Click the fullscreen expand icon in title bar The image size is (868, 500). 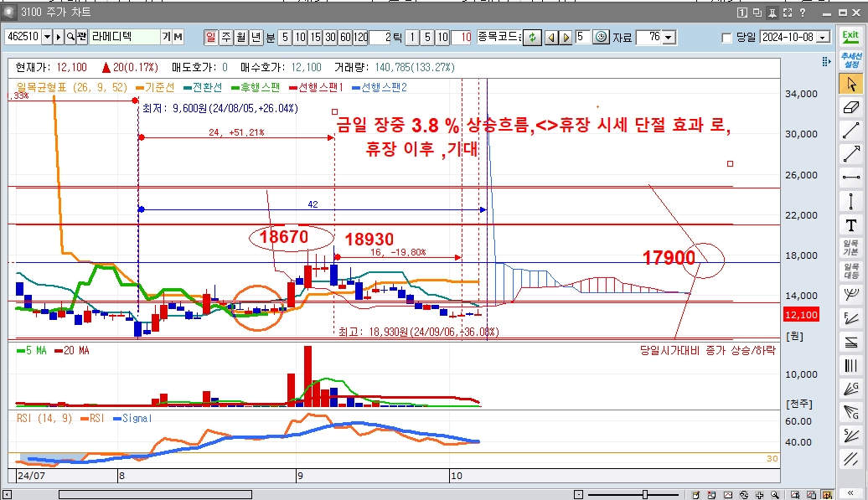pos(788,13)
